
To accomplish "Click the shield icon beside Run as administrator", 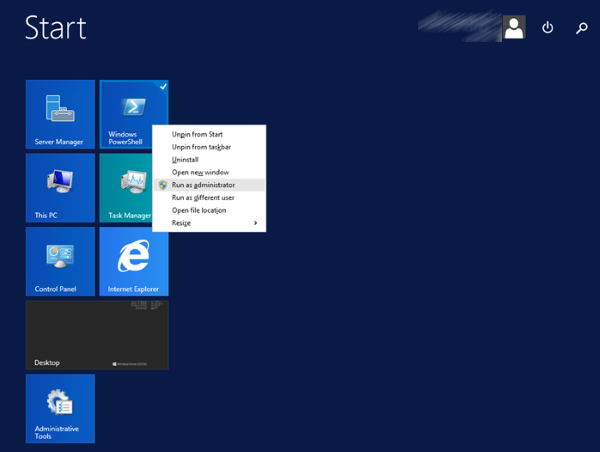I will pyautogui.click(x=163, y=185).
